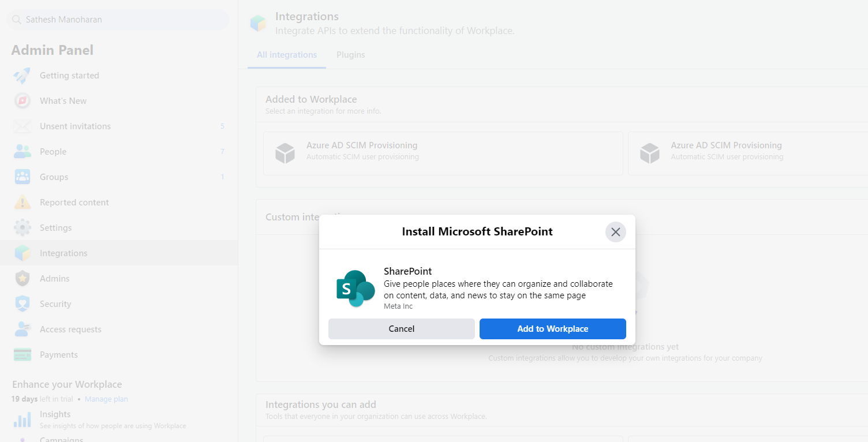
Task: Click the People sidebar icon
Action: coord(22,152)
